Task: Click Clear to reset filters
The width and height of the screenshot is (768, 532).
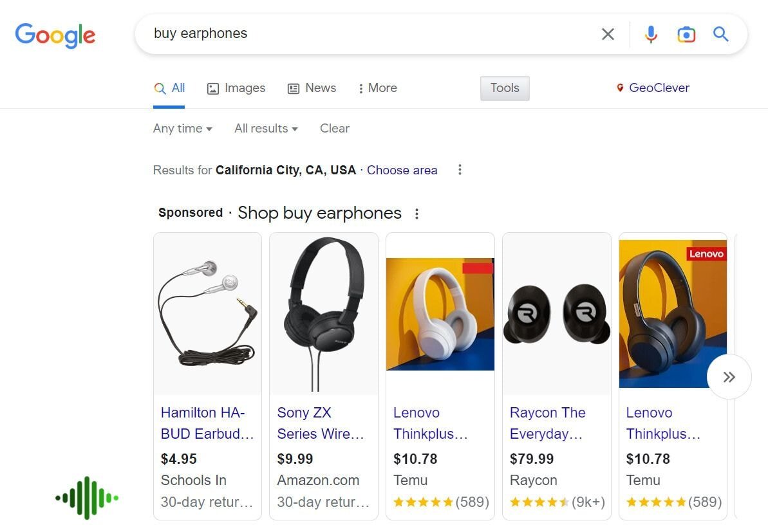Action: (335, 129)
